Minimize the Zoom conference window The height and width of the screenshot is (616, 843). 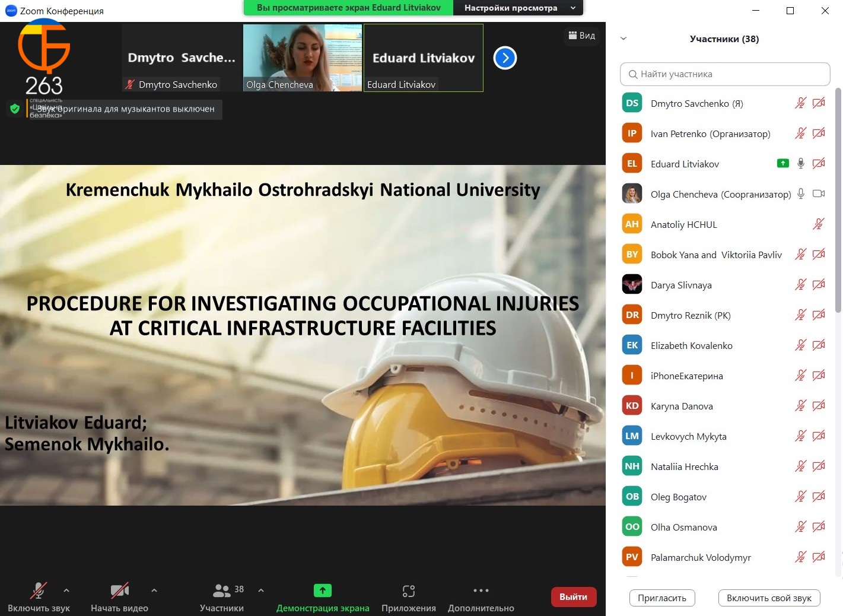[x=756, y=10]
